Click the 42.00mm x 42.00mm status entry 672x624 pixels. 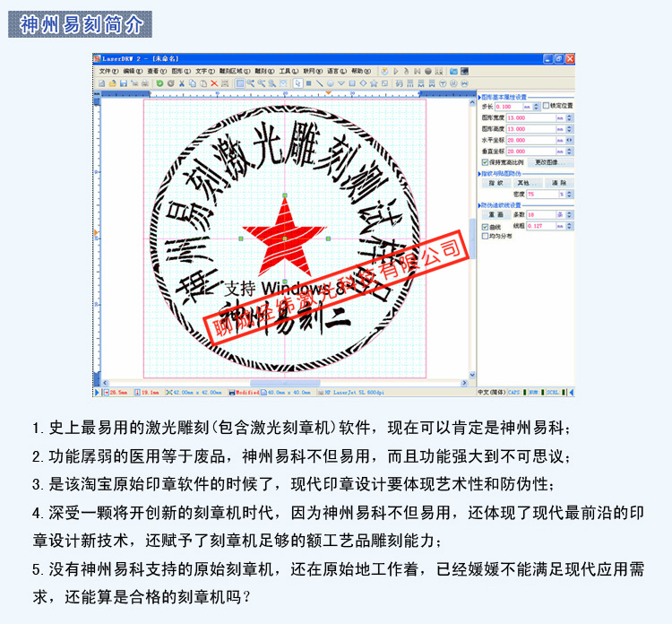(x=194, y=393)
